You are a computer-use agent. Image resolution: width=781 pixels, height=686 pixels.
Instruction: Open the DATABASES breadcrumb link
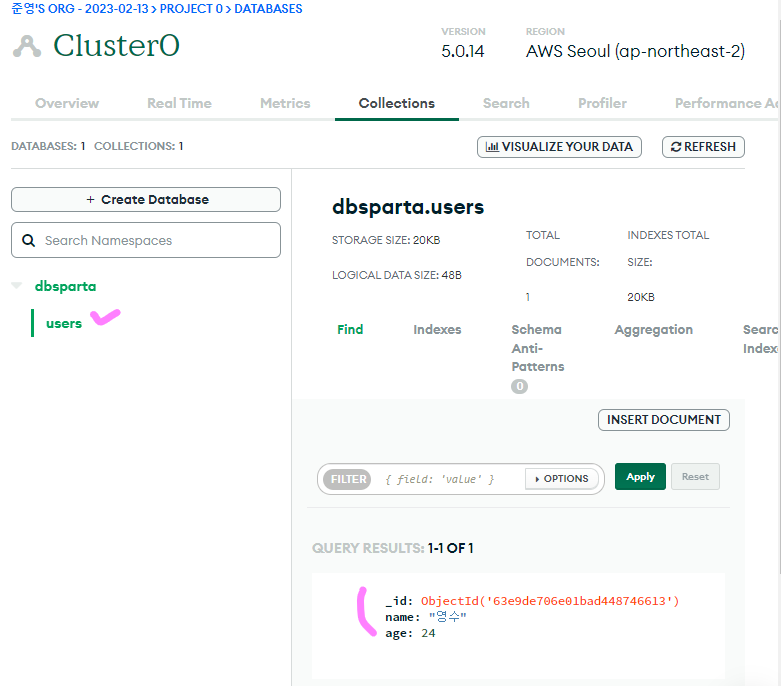click(x=268, y=9)
